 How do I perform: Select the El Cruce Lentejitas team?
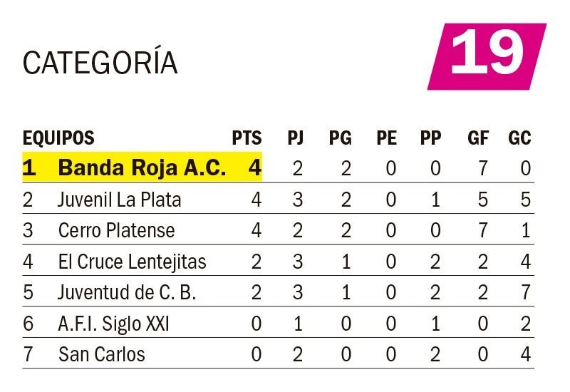click(132, 262)
